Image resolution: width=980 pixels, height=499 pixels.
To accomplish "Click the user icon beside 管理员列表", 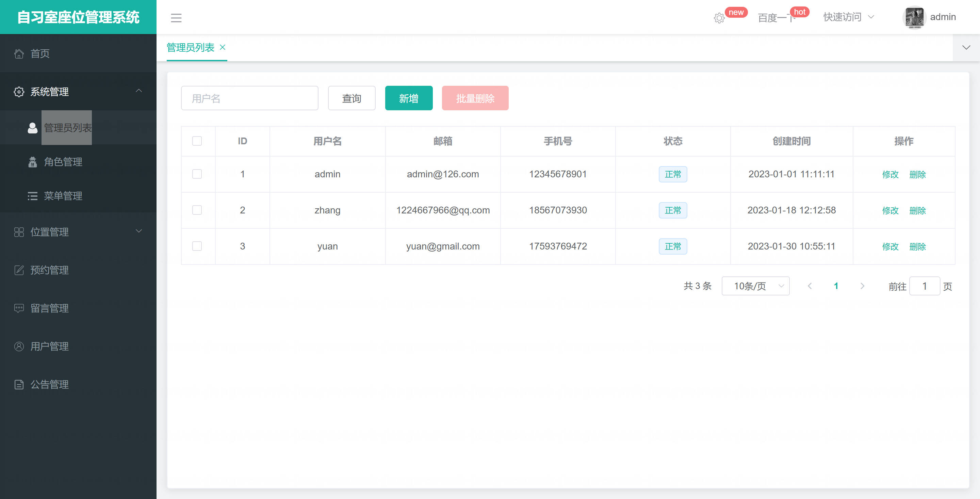I will pos(33,128).
